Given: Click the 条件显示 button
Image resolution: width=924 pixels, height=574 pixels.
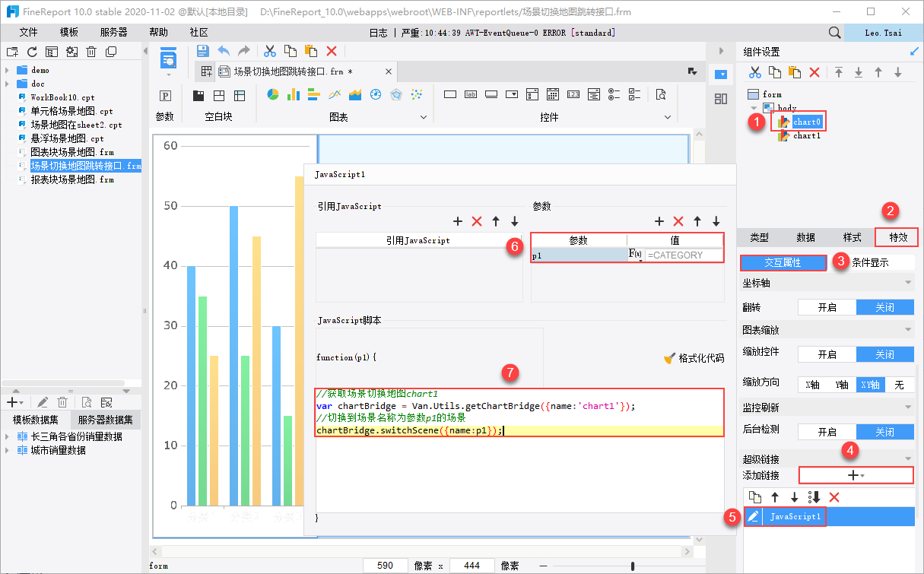Looking at the screenshot, I should click(870, 262).
